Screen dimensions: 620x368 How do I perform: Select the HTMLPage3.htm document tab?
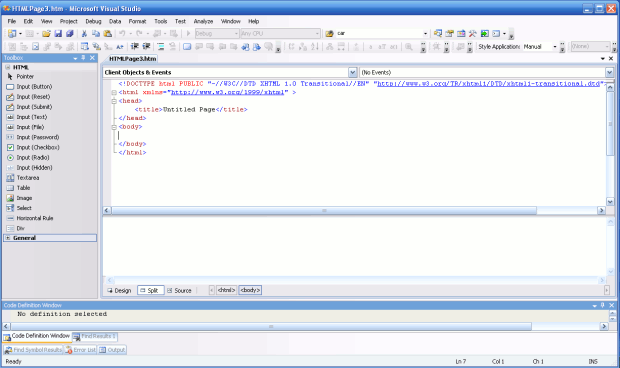[132, 59]
